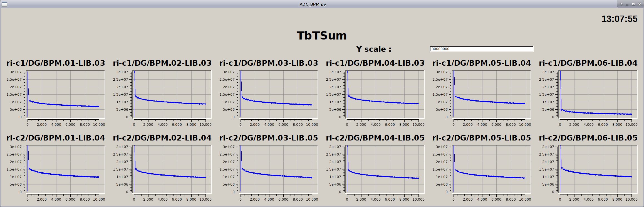This screenshot has width=644, height=207.
Task: Select the ri-c1/DG/BPM.06-LIB.04 plot
Action: [598, 94]
